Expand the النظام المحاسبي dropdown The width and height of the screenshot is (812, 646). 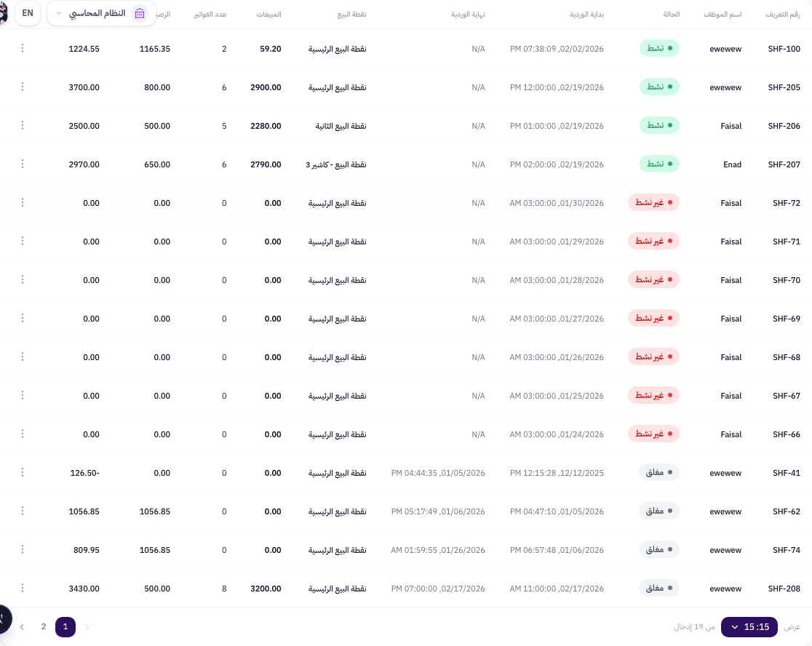(x=60, y=14)
